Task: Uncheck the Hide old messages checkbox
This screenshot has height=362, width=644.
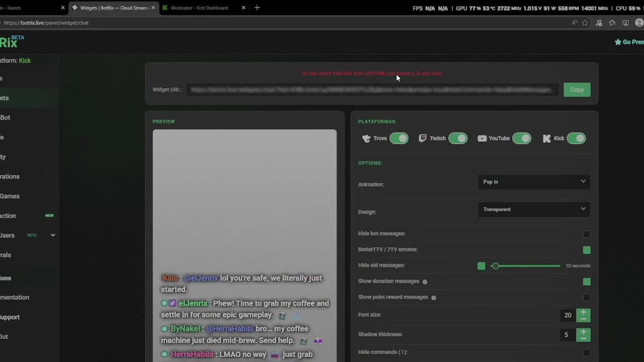Action: (481, 266)
